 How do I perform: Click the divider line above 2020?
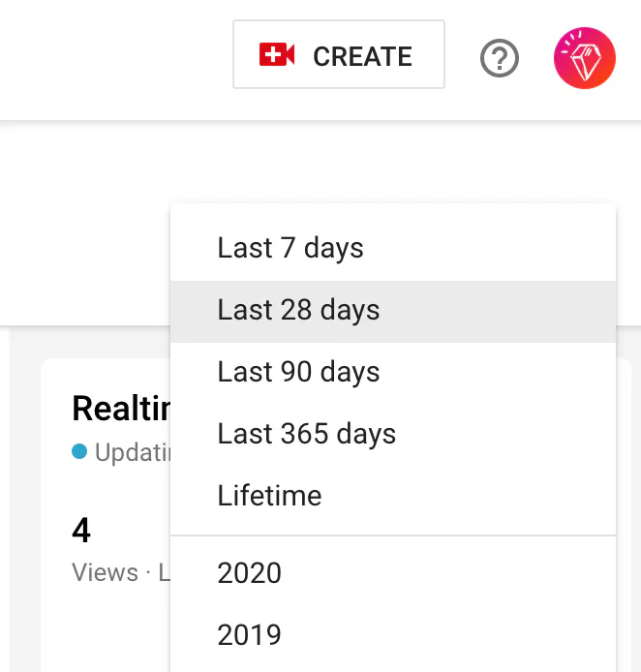click(392, 535)
